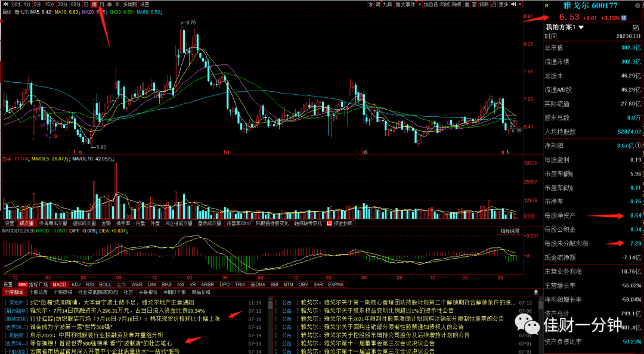Image resolution: width=644 pixels, height=354 pixels.
Task: Select the 市盈率(ttm) tab
Action: click(x=239, y=223)
